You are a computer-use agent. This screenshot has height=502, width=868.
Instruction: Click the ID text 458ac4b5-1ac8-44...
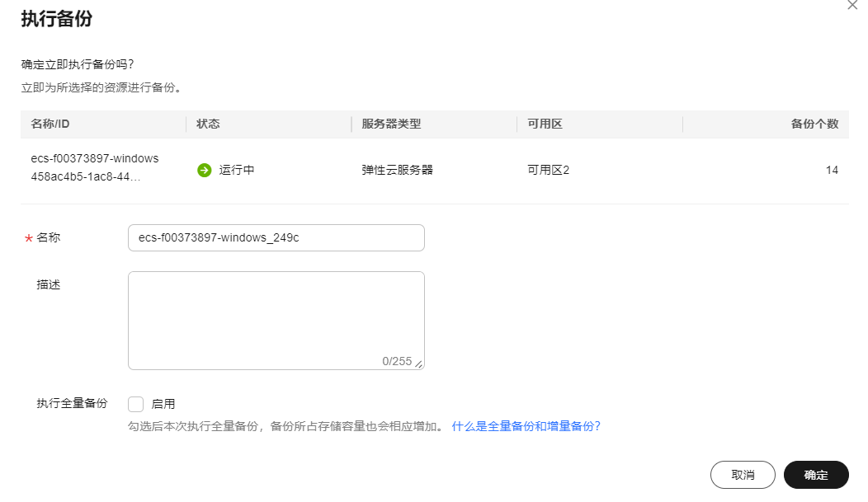tap(86, 177)
